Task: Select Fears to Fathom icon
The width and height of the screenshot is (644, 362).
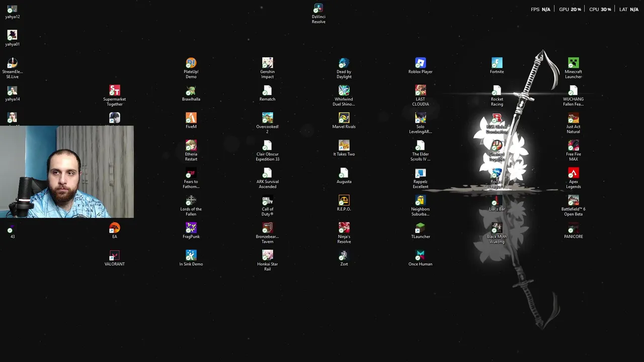Action: pyautogui.click(x=191, y=178)
